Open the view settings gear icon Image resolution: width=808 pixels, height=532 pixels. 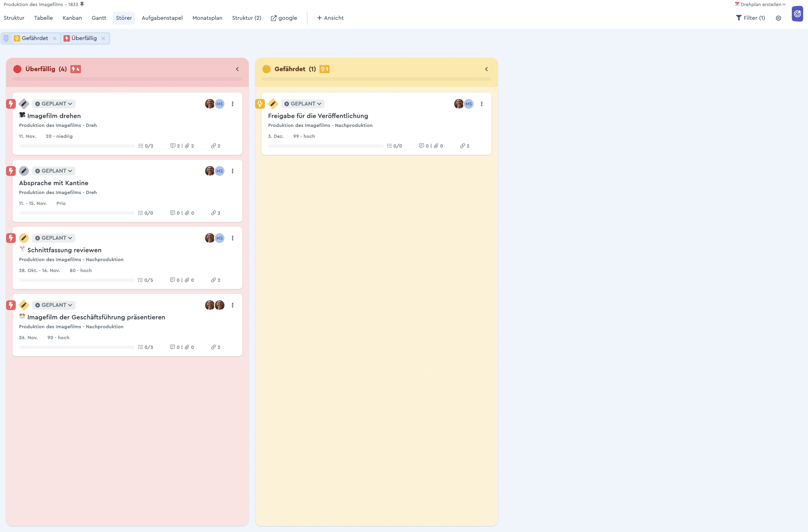coord(778,18)
